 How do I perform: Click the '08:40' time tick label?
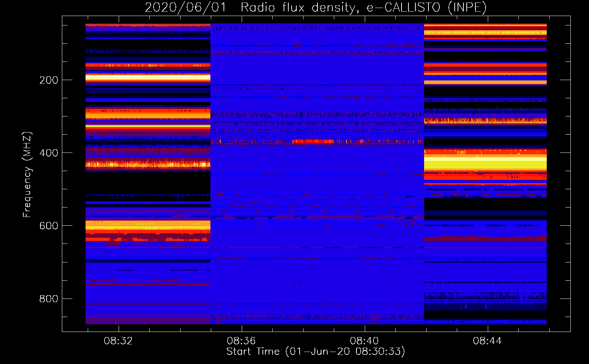pos(364,341)
